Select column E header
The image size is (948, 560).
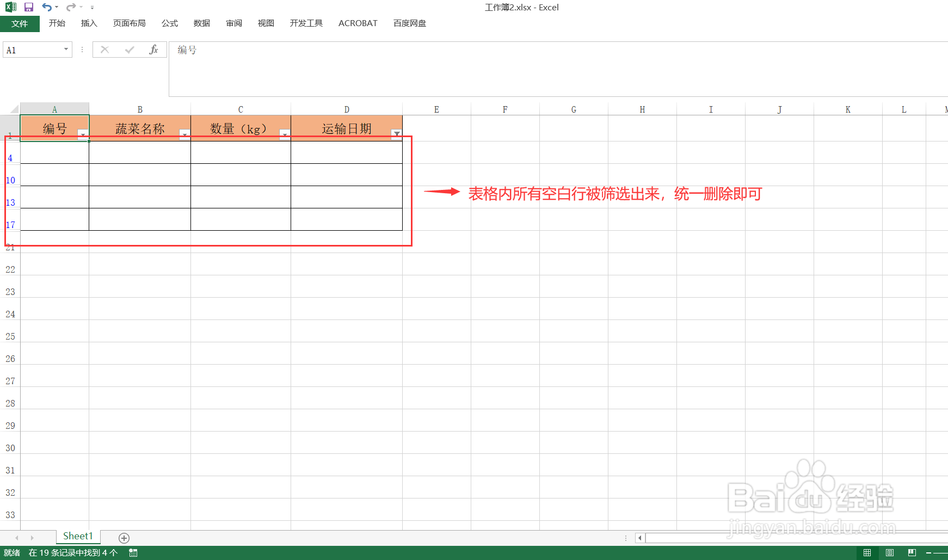point(436,109)
